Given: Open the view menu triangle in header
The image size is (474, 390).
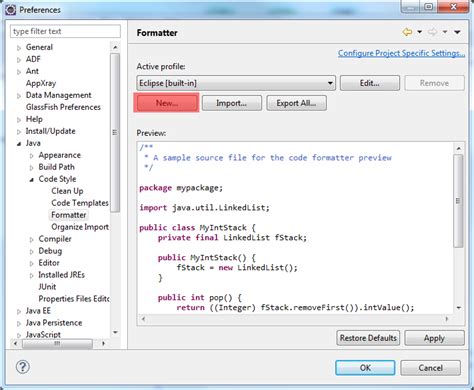Looking at the screenshot, I should 457,32.
